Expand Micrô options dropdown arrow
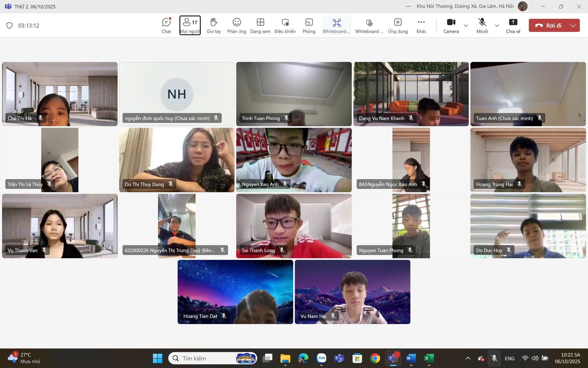This screenshot has width=588, height=368. click(497, 26)
